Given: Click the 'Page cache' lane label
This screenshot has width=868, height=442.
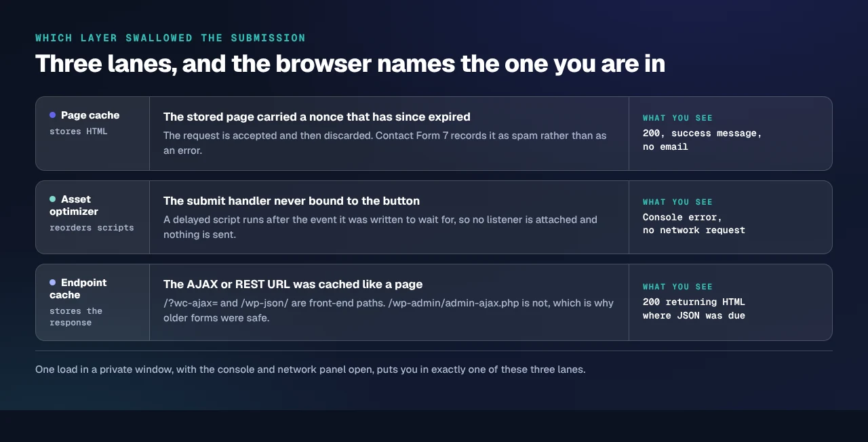Looking at the screenshot, I should (x=90, y=115).
